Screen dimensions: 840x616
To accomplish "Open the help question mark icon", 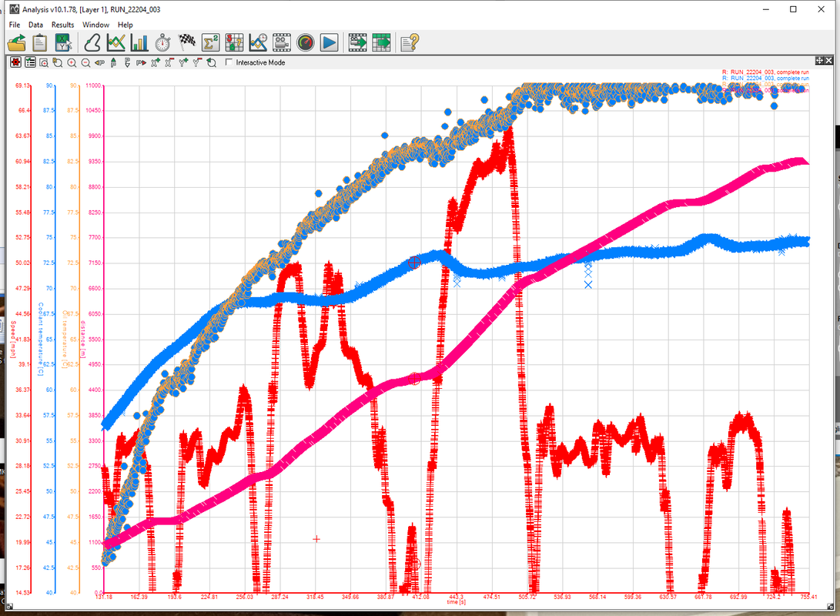I will pos(410,43).
